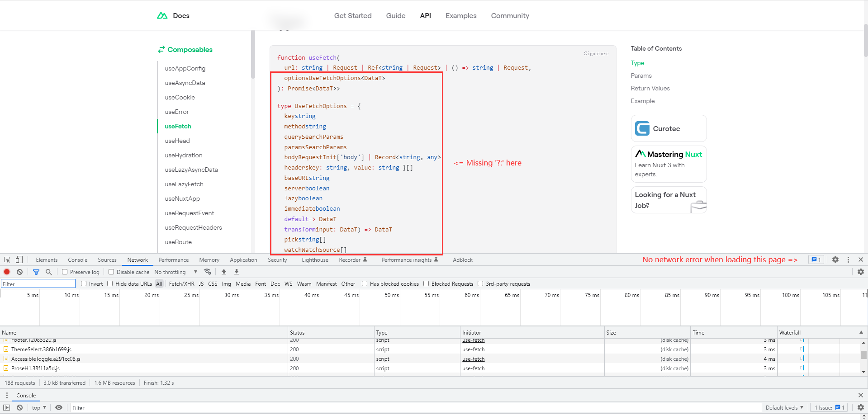The width and height of the screenshot is (868, 420).
Task: Search within network requests
Action: (48, 272)
